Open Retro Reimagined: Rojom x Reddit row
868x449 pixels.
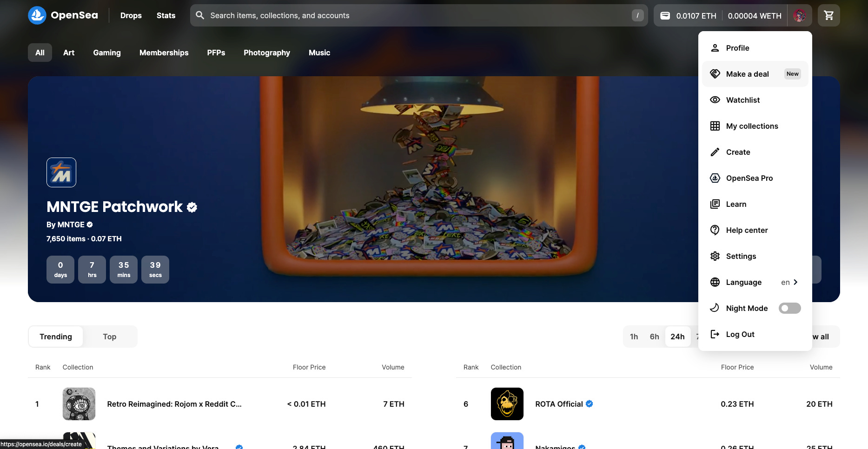click(x=220, y=404)
